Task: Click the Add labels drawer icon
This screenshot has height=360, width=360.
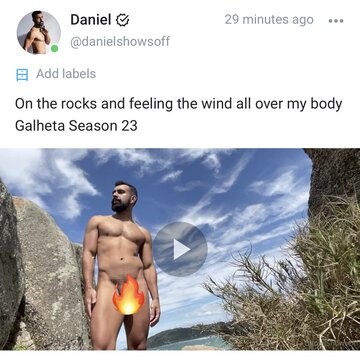Action: click(22, 75)
